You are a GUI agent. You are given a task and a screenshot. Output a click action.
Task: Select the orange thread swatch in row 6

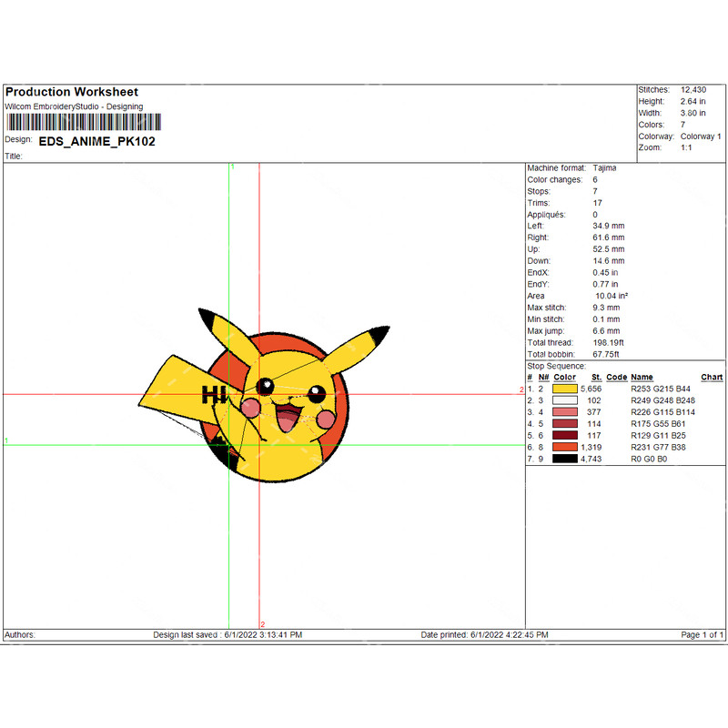tap(565, 448)
